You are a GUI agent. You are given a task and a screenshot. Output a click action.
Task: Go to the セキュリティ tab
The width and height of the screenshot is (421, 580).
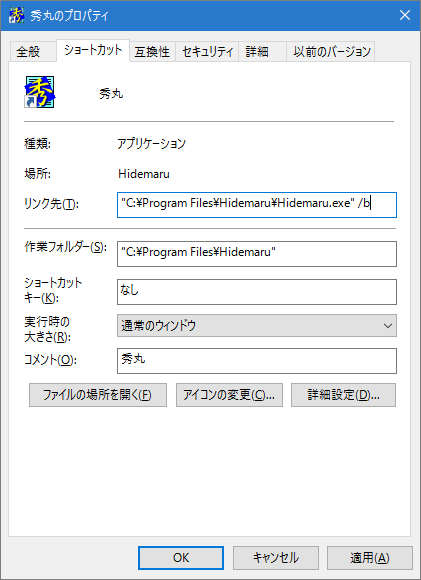pos(208,51)
